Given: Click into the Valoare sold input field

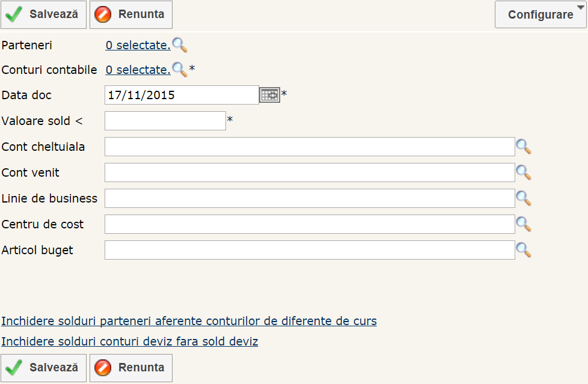Looking at the screenshot, I should click(165, 121).
